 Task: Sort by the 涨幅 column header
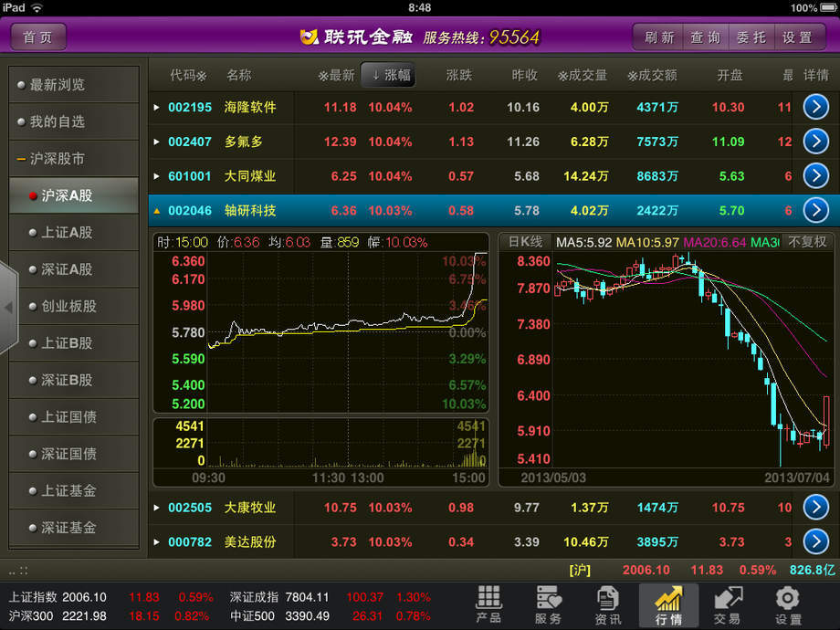[388, 75]
